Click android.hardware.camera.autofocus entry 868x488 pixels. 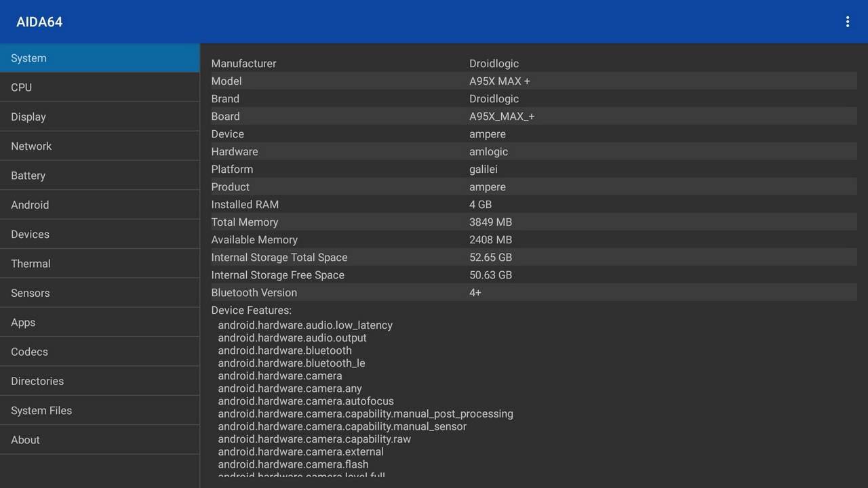[306, 401]
